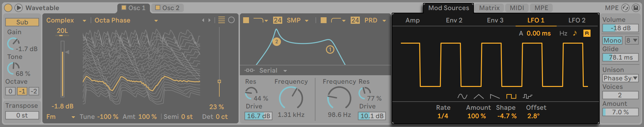The width and height of the screenshot is (644, 127).
Task: Set LFO rate to tempo-synced note icon
Action: [575, 33]
